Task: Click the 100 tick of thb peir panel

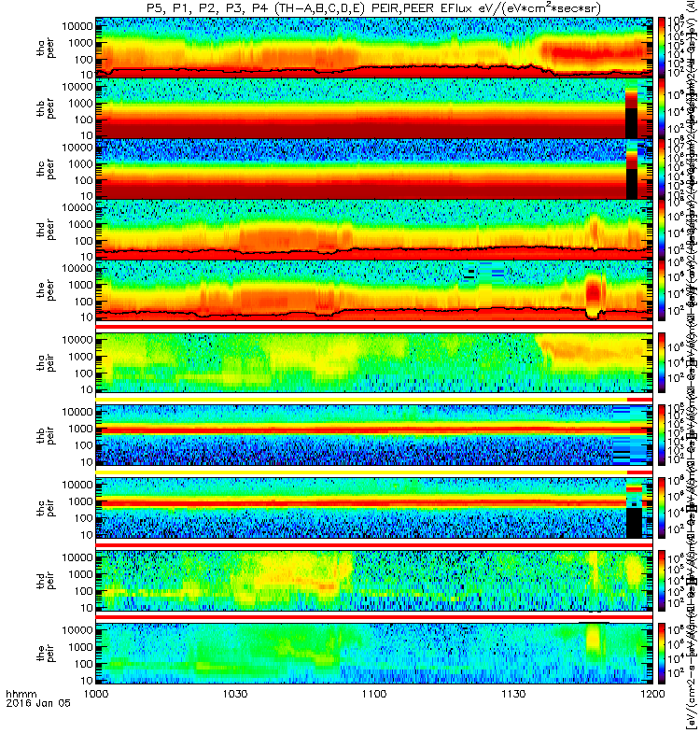Action: click(84, 445)
